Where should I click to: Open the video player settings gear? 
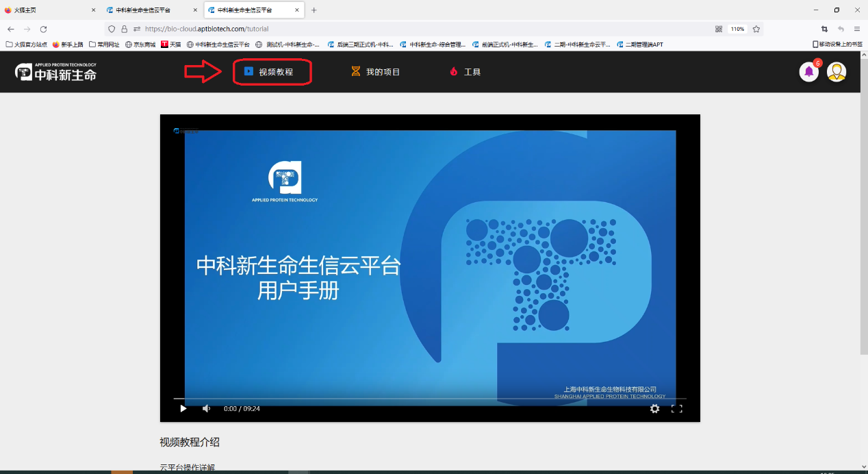tap(655, 408)
